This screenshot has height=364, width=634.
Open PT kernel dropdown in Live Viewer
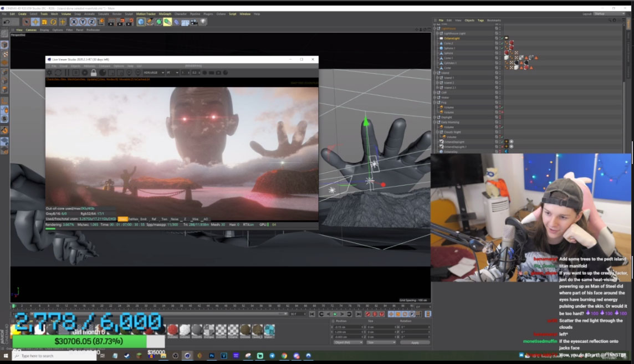[x=173, y=73]
